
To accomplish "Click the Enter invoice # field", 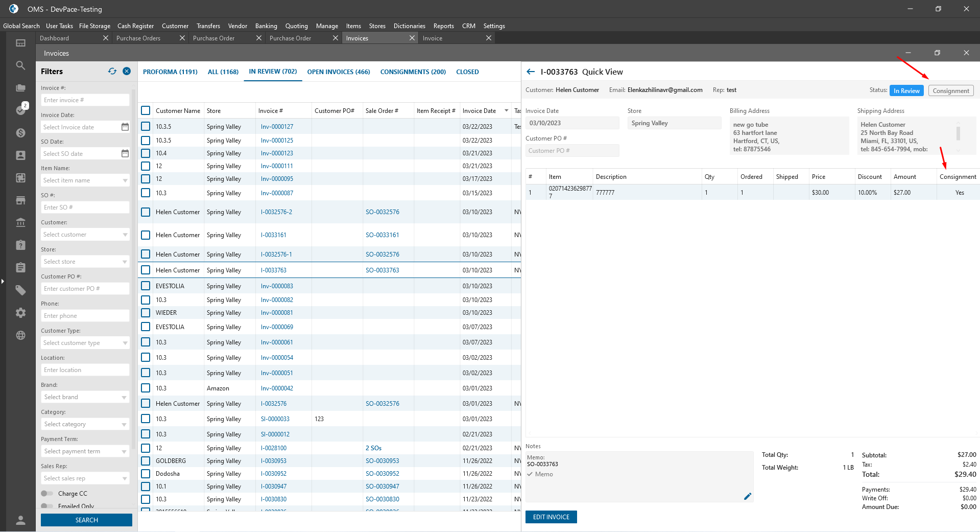I will 85,100.
